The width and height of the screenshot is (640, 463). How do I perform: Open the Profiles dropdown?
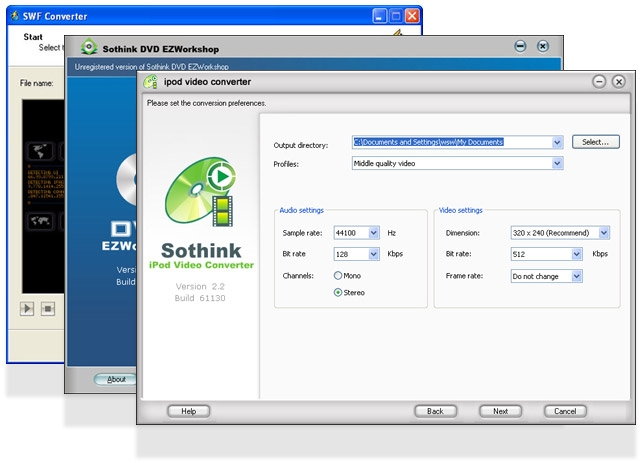[x=557, y=163]
